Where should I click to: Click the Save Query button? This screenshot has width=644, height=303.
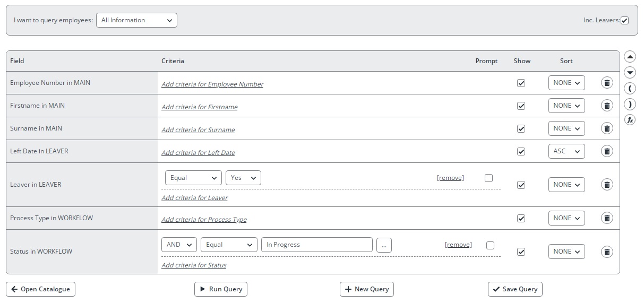[514, 289]
